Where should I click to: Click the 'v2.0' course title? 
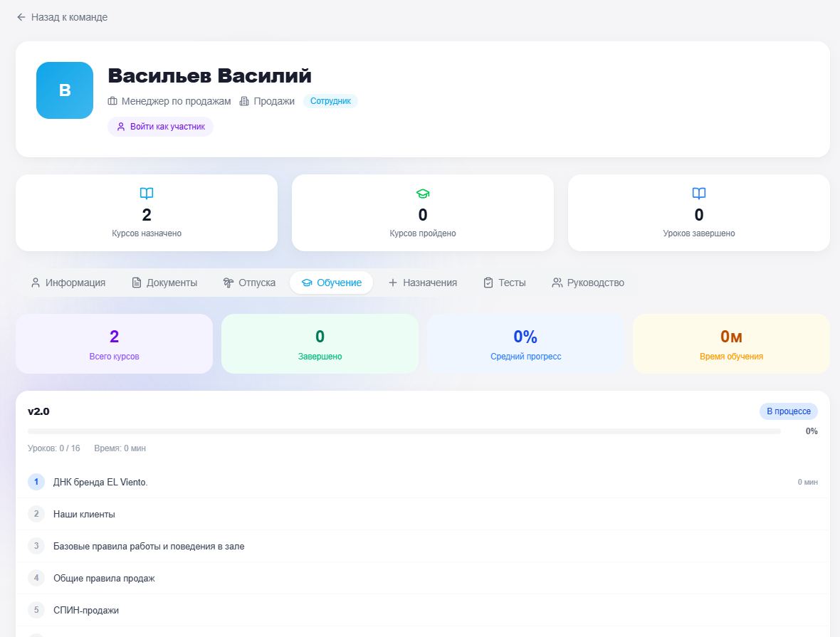[x=38, y=411]
